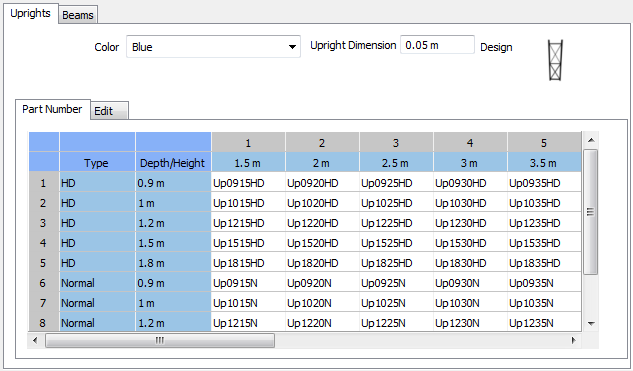
Task: Select cell Up1530HD
Action: (470, 242)
